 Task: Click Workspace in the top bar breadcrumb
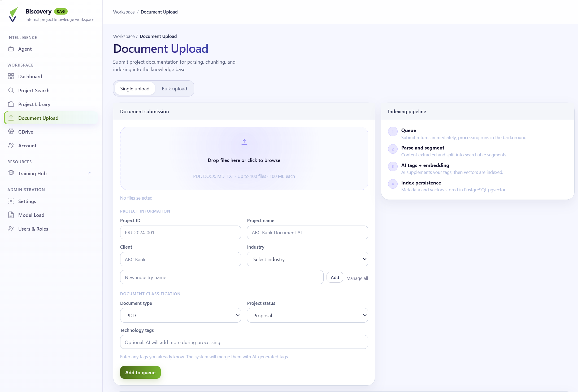point(124,12)
